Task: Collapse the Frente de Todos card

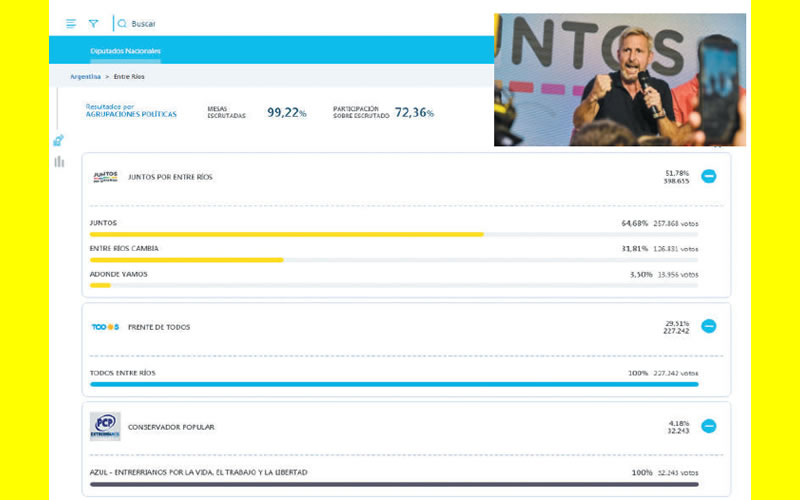Action: tap(708, 326)
